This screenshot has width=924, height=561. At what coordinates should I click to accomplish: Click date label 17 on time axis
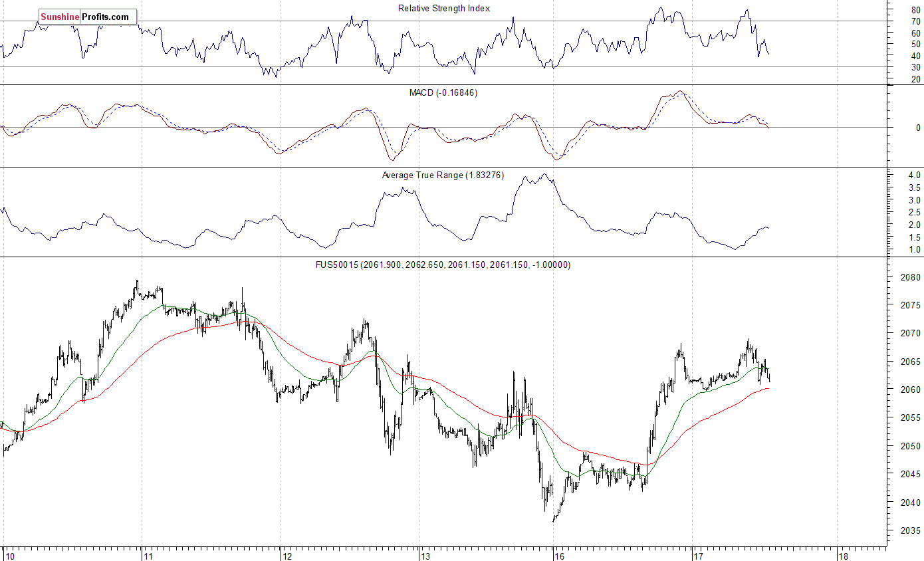(700, 555)
